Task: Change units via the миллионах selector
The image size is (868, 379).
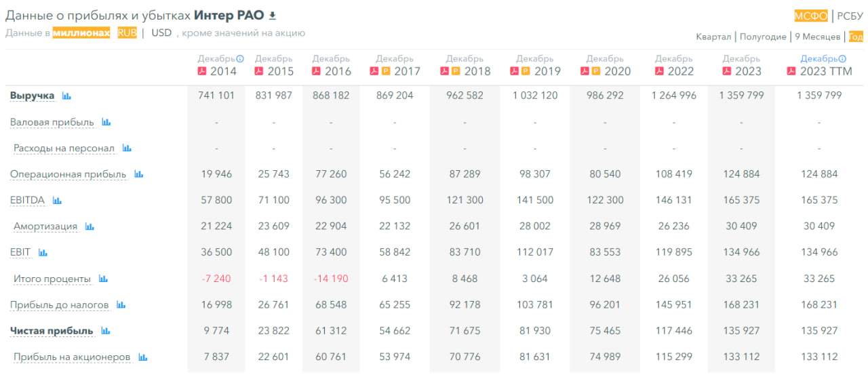Action: click(81, 33)
